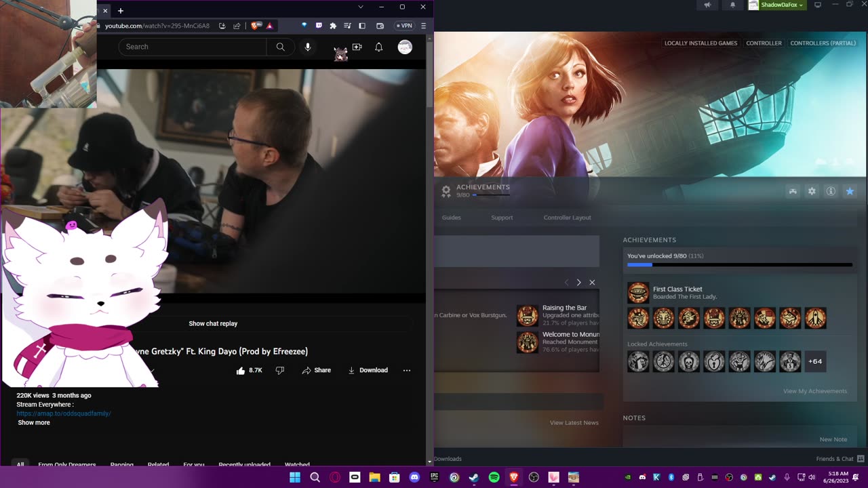Screen dimensions: 868x488
Task: Open YouTube Create video menu
Action: (x=357, y=47)
